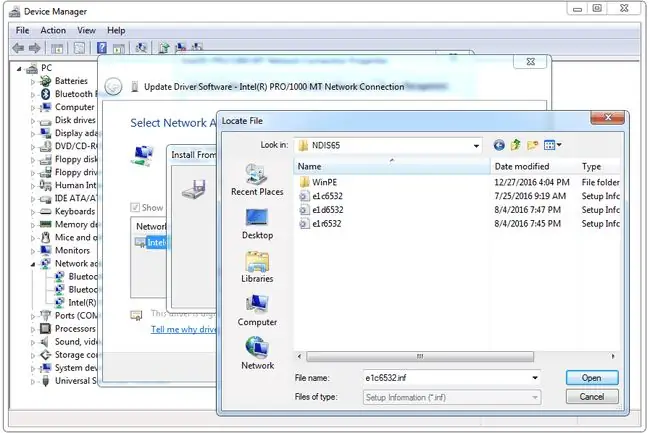Expand the Processors node
This screenshot has height=433, width=650.
tap(33, 329)
